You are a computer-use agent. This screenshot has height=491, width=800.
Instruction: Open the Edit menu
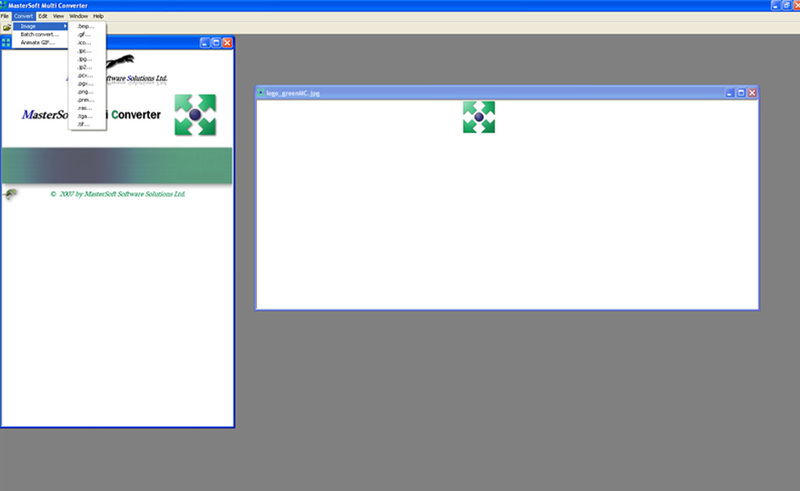point(43,16)
